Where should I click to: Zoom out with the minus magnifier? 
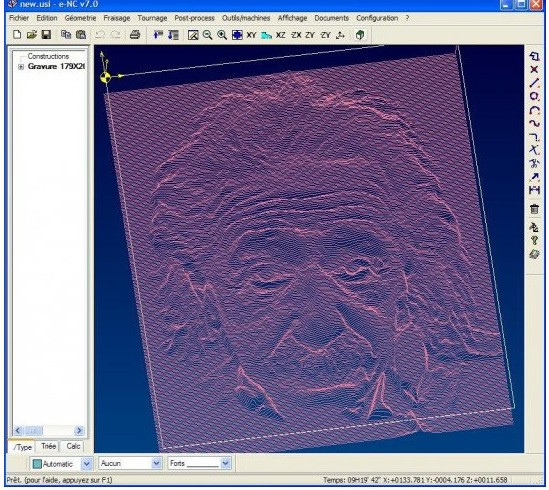[208, 35]
